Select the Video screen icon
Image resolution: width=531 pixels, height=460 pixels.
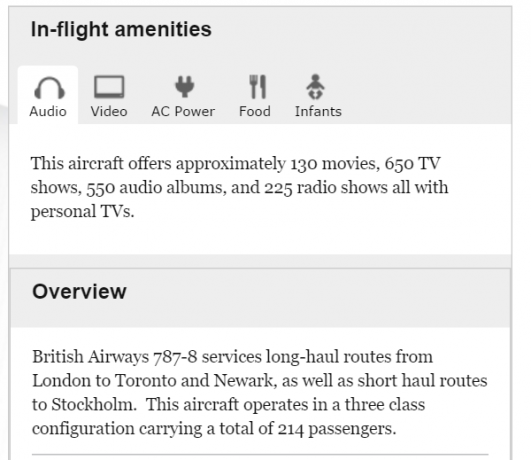[109, 87]
